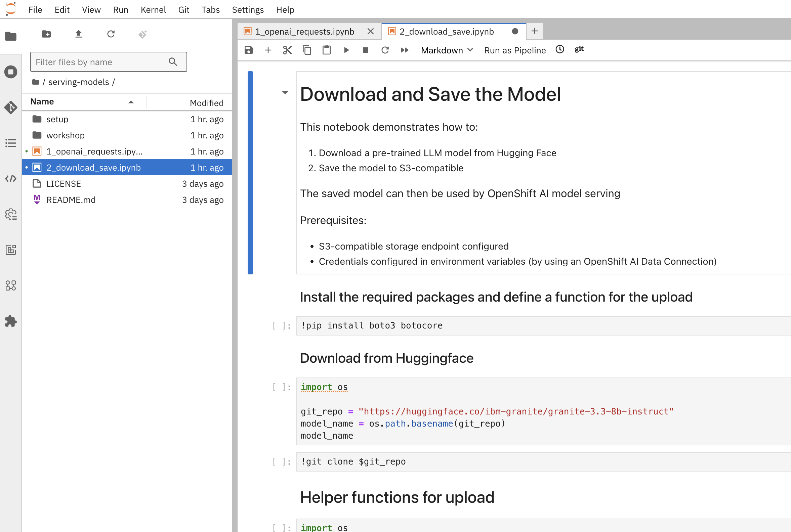Restart the kernel
Screen dimensions: 791x532
pyautogui.click(x=385, y=50)
